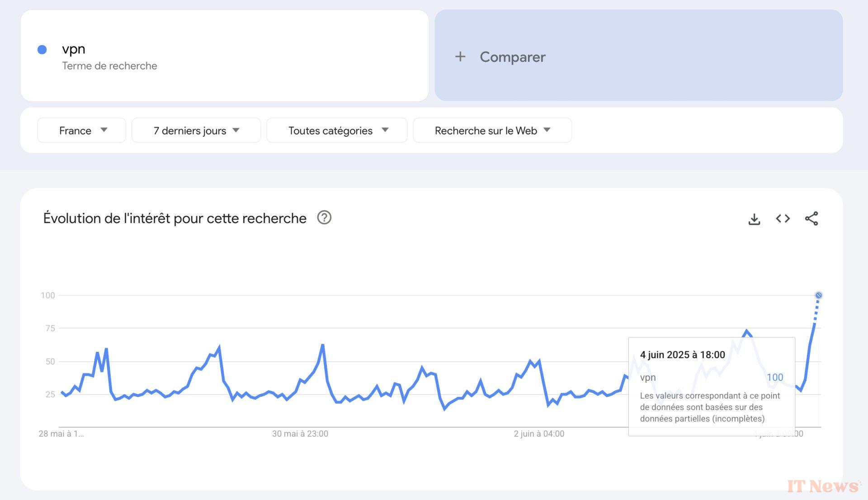Expand the 'Toutes catégories' dropdown

pyautogui.click(x=337, y=131)
